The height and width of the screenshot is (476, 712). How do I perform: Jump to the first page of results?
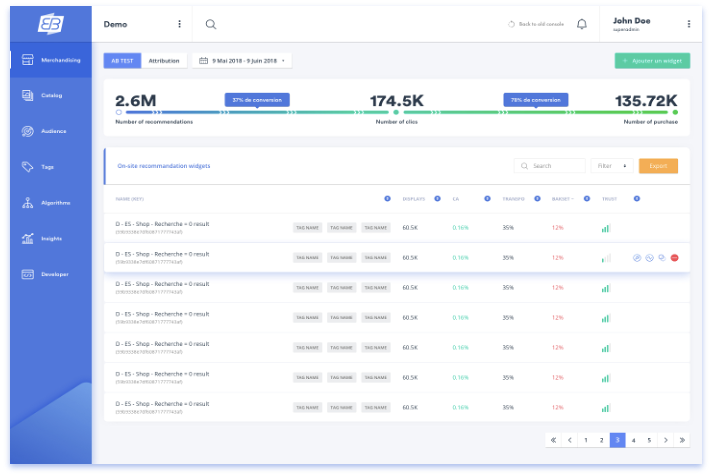553,440
